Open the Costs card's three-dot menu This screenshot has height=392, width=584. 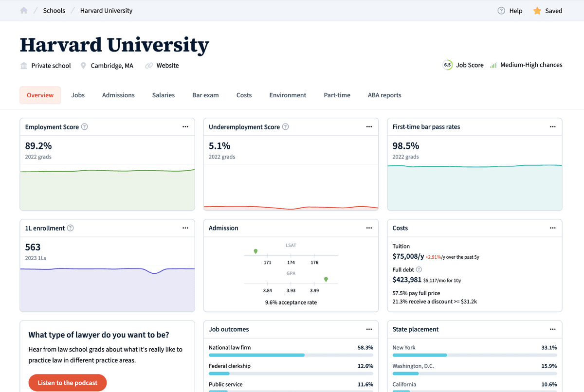552,228
